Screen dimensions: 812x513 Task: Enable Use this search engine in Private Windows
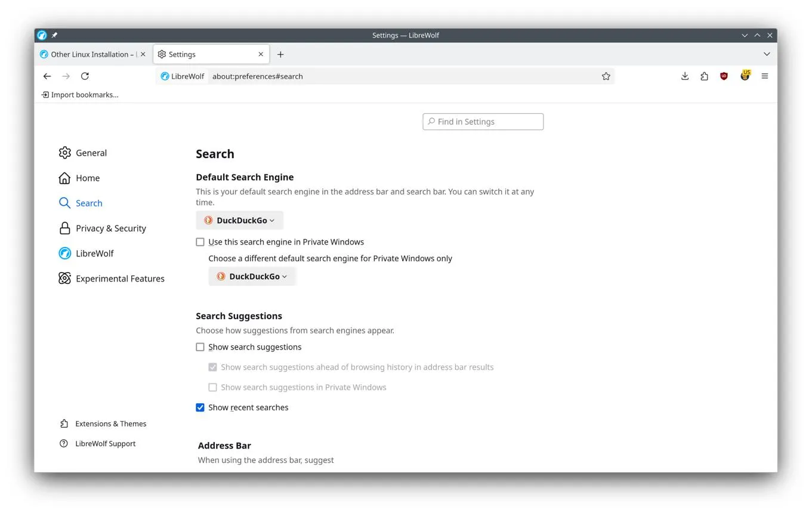(x=200, y=242)
